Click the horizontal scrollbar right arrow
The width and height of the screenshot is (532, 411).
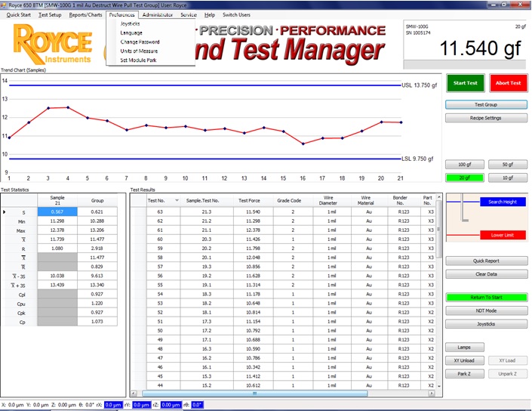tap(432, 394)
